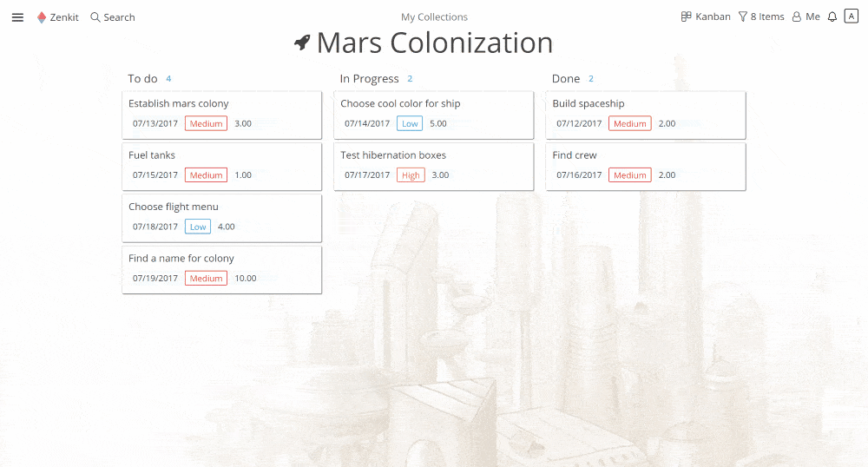Click the Low label on Choose flight menu

198,227
